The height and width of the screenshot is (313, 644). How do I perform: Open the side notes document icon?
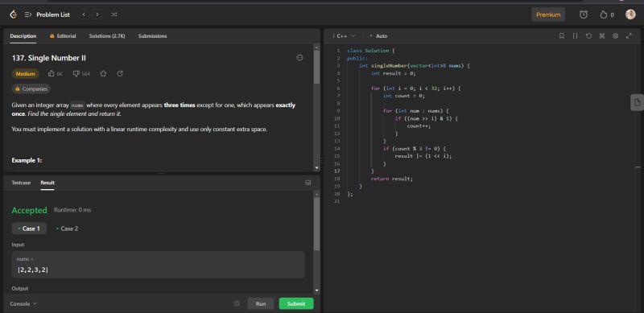tap(637, 103)
